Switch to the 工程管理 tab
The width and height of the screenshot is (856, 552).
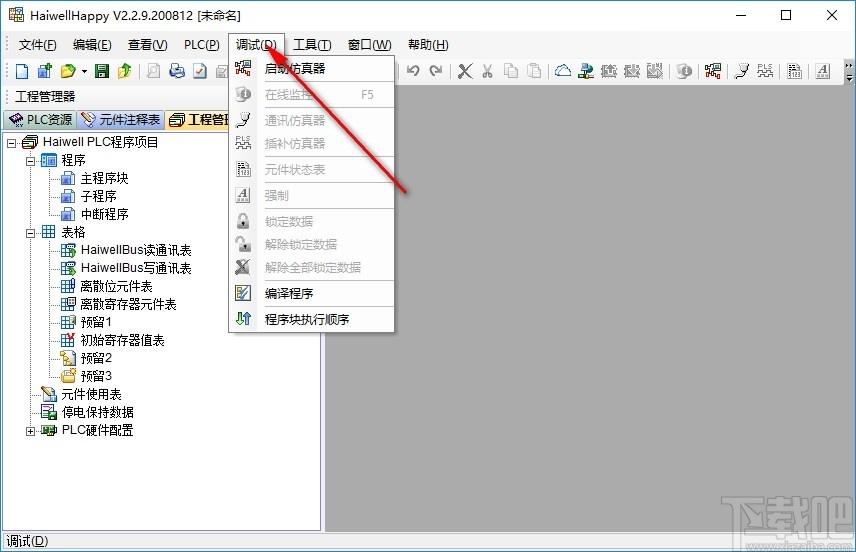[x=197, y=120]
